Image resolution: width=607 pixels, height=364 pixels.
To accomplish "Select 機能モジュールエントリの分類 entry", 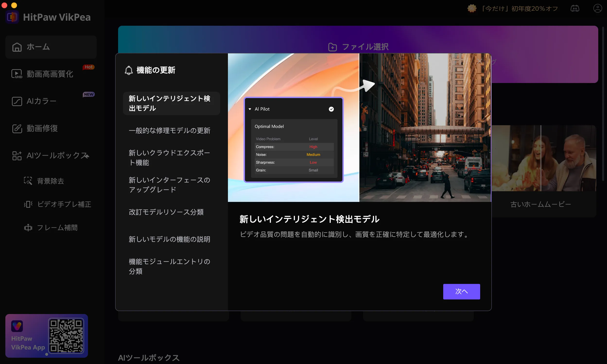I will coord(171,266).
